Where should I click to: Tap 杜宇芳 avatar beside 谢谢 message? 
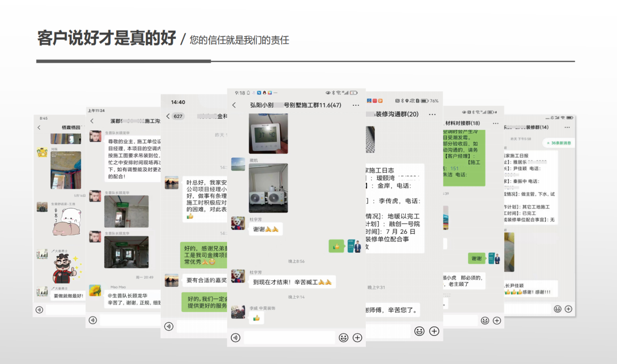[238, 223]
